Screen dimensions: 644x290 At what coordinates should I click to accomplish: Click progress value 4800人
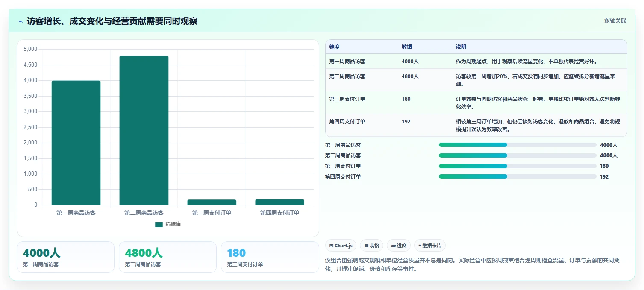tap(609, 155)
